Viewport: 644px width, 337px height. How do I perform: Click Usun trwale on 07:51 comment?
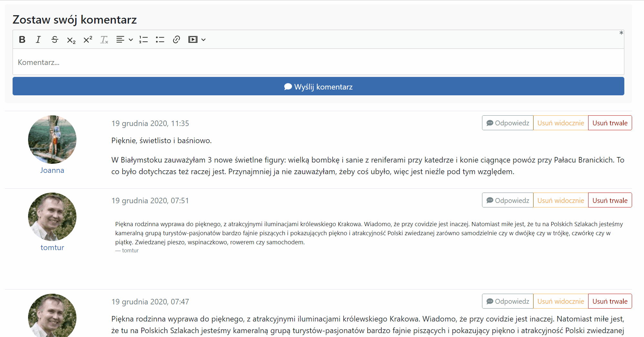pyautogui.click(x=610, y=200)
